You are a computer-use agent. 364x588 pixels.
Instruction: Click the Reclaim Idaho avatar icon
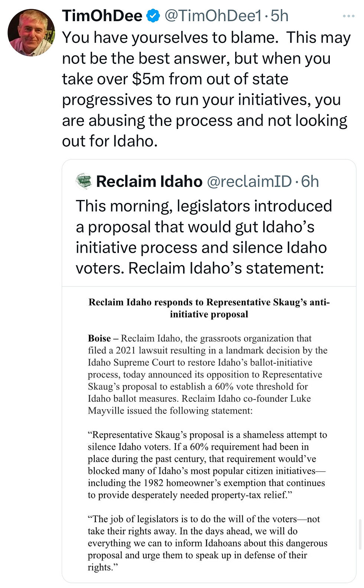pyautogui.click(x=84, y=181)
